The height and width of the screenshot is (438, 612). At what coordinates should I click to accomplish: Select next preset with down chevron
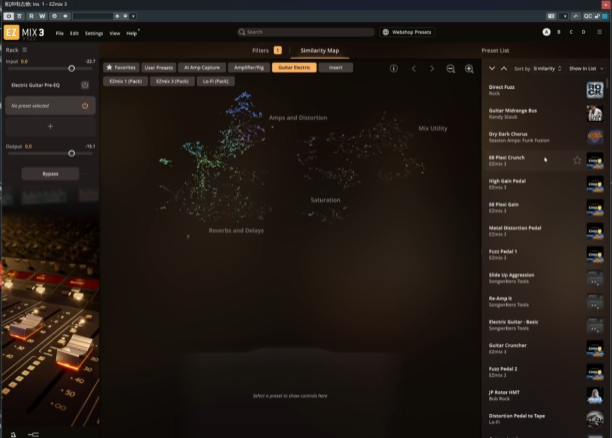click(x=491, y=68)
